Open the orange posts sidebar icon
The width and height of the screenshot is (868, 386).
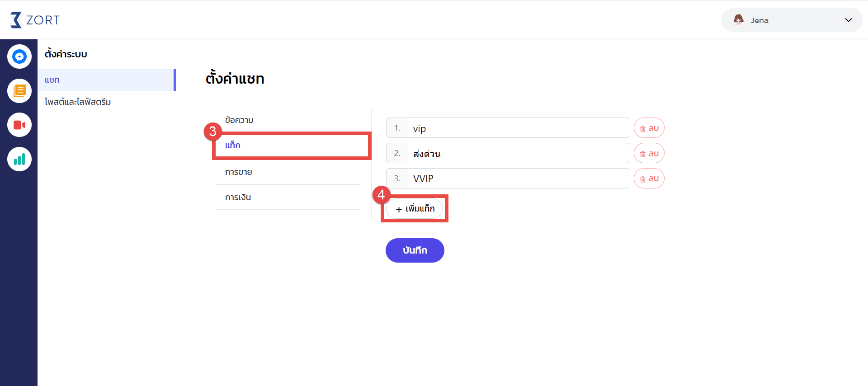19,91
